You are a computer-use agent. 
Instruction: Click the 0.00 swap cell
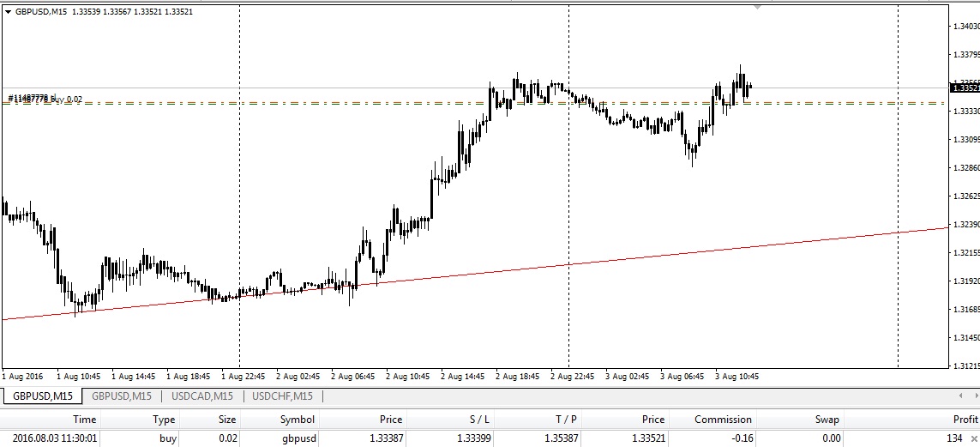point(830,438)
